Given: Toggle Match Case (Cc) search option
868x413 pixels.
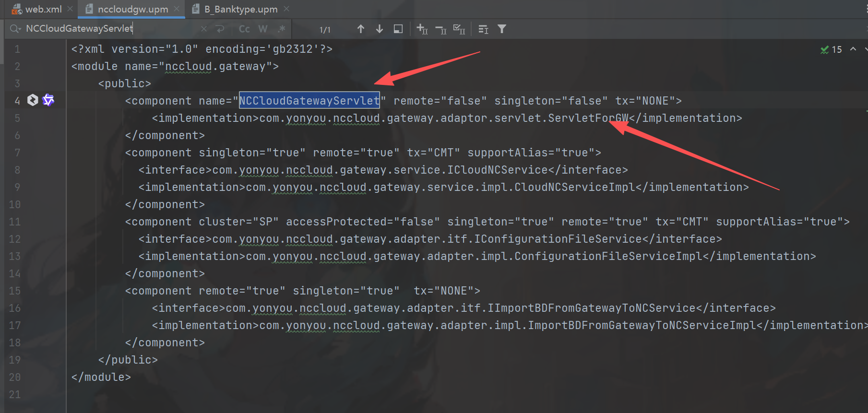Looking at the screenshot, I should 244,29.
